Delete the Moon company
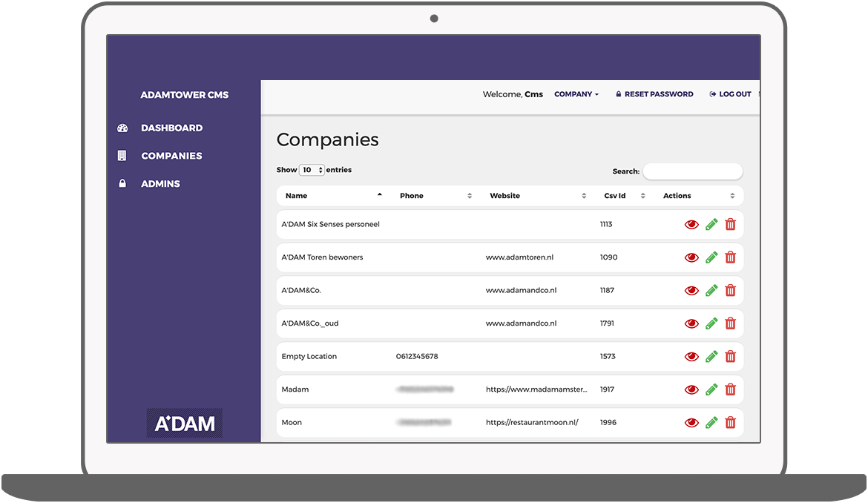The width and height of the screenshot is (868, 503). tap(731, 422)
